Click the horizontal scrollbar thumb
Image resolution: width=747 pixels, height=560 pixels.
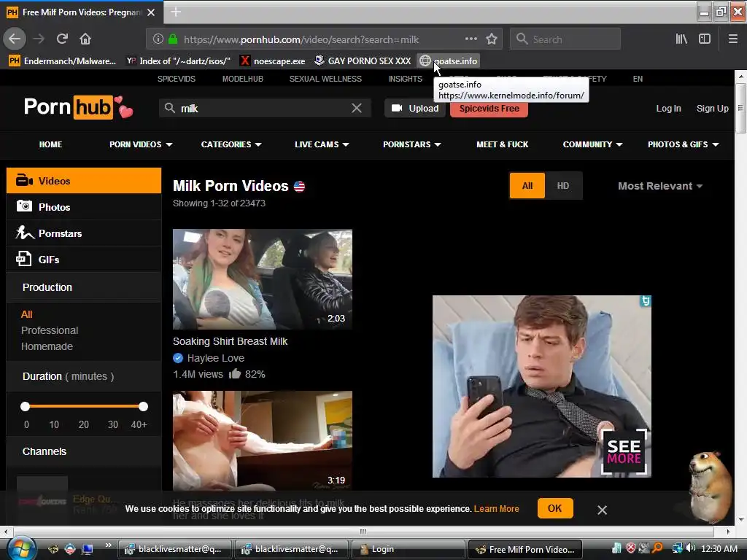pyautogui.click(x=363, y=532)
